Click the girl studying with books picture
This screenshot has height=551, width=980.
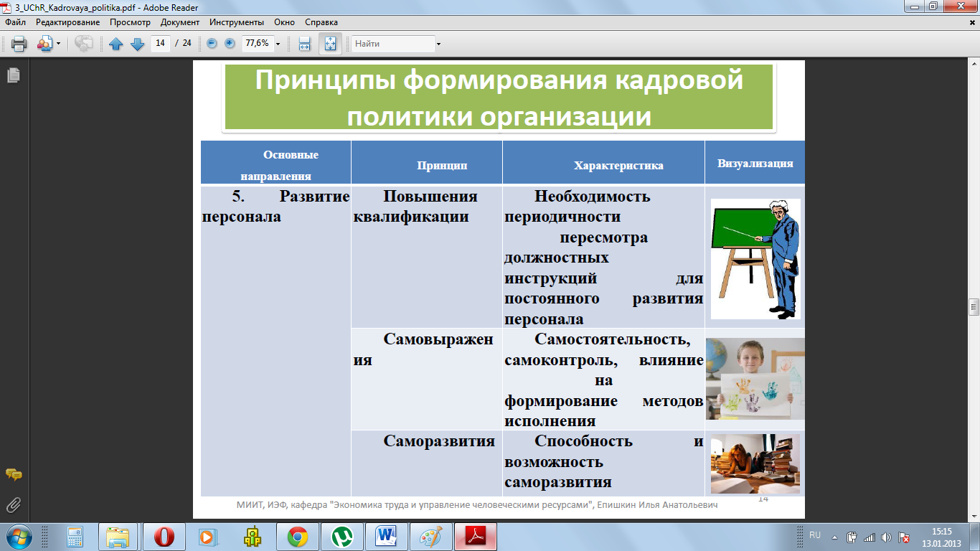coord(755,463)
